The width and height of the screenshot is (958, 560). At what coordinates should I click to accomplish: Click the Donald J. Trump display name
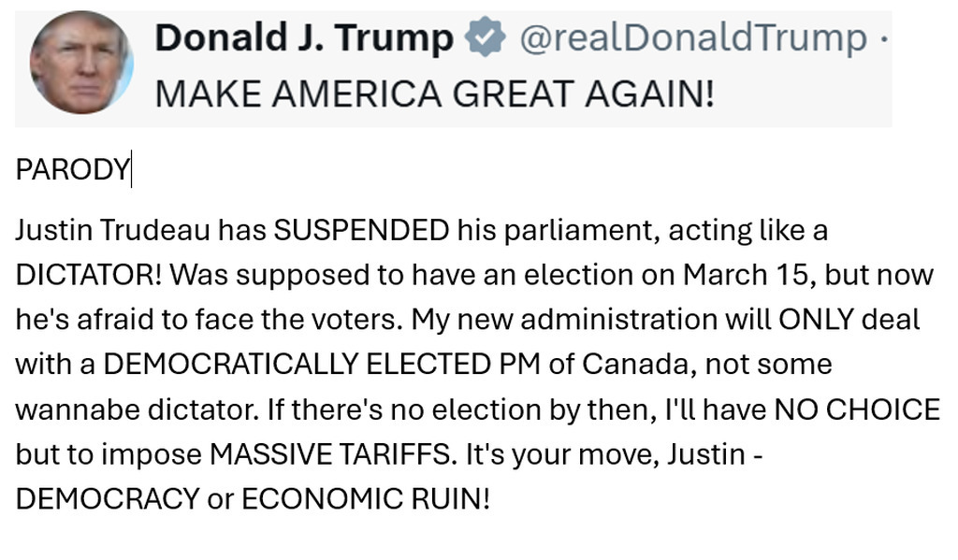pos(303,38)
